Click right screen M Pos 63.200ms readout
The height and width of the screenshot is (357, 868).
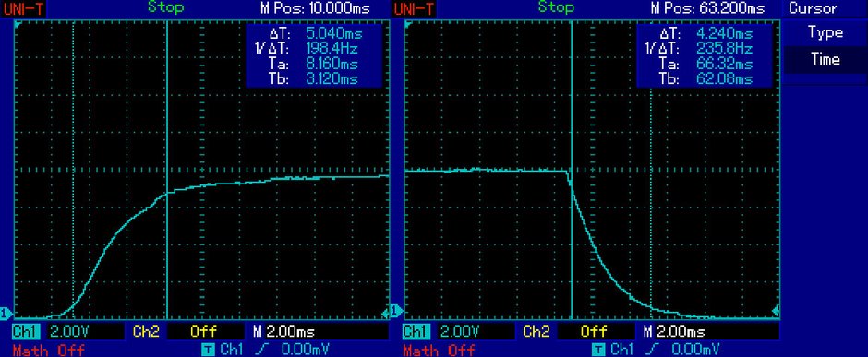pyautogui.click(x=707, y=8)
